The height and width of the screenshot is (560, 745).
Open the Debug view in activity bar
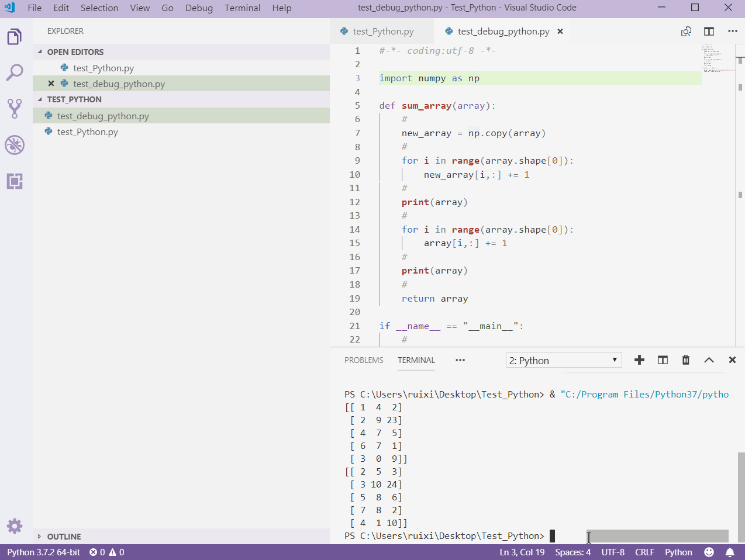(15, 145)
